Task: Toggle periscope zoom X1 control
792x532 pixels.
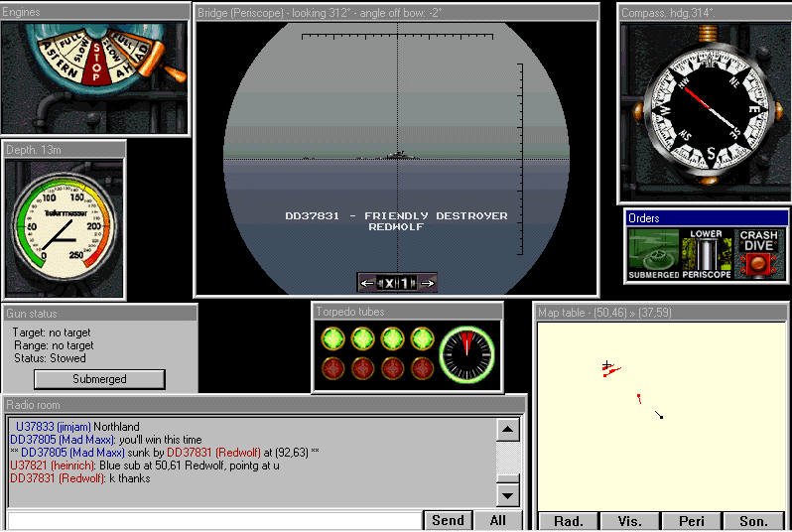Action: pyautogui.click(x=397, y=284)
